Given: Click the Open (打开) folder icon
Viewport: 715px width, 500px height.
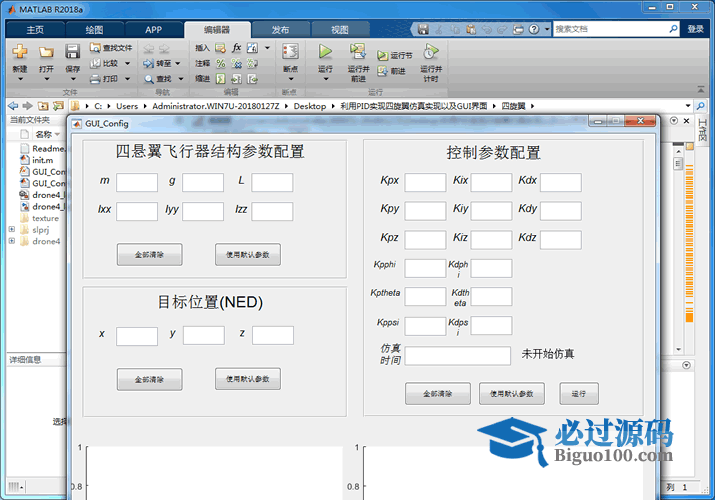Looking at the screenshot, I should tap(46, 51).
